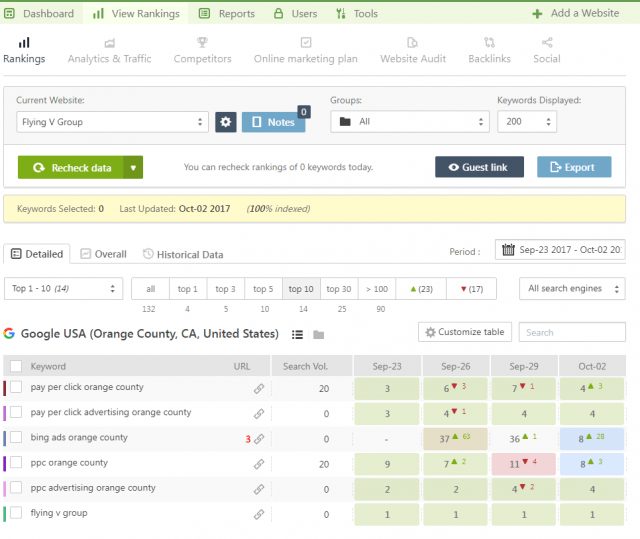Click the Recheck data button

click(71, 167)
